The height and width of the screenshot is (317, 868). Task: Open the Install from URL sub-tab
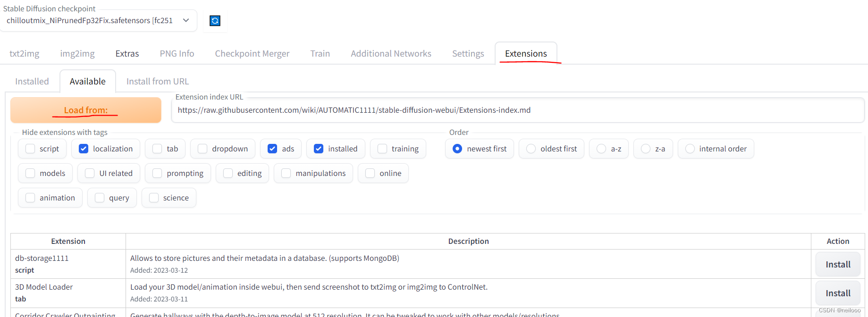coord(158,82)
